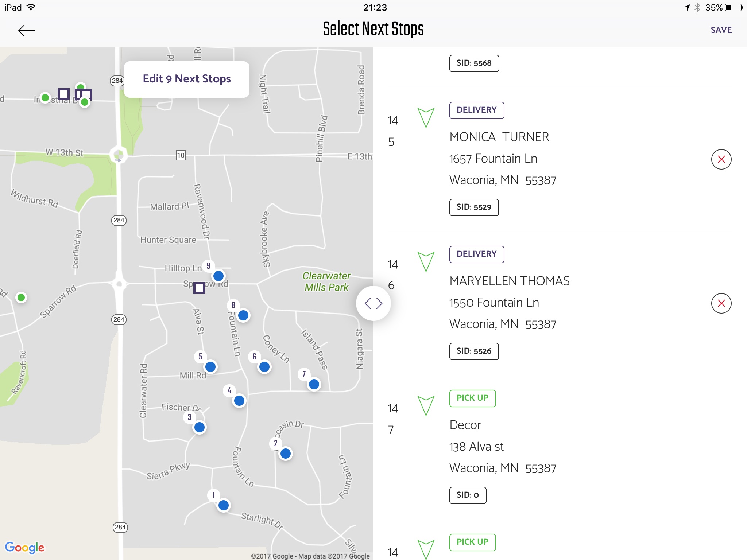The image size is (747, 560).
Task: Click the map expand/collapse toggle icon
Action: point(373,304)
